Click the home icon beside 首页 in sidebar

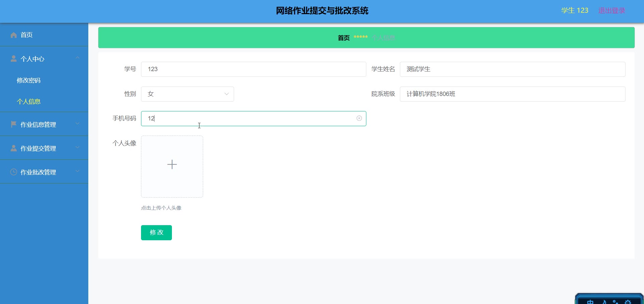coord(14,35)
